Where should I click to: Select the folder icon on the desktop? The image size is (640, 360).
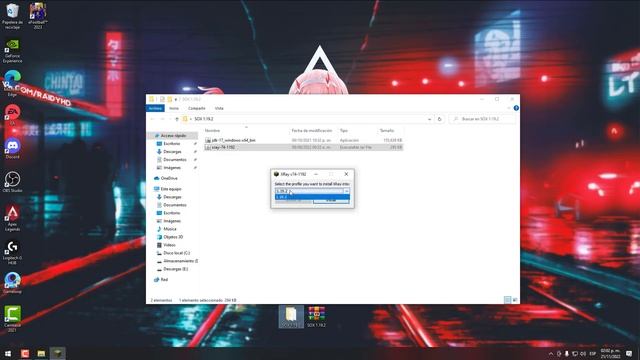click(291, 317)
